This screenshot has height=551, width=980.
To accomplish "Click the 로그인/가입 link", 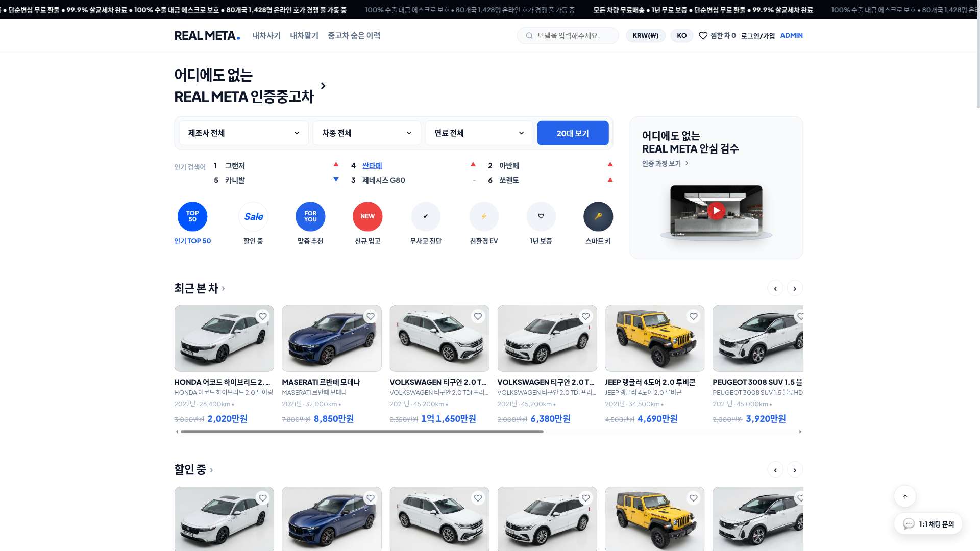I will pyautogui.click(x=758, y=36).
